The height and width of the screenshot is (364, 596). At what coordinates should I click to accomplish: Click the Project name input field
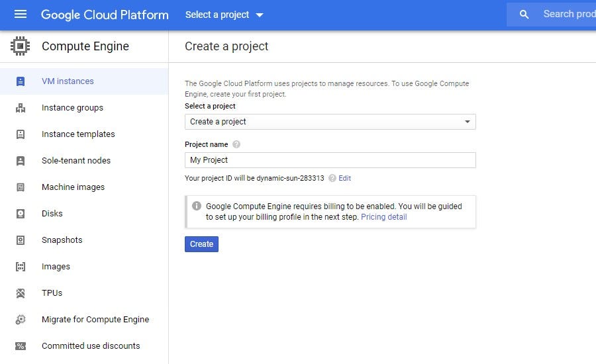point(330,160)
